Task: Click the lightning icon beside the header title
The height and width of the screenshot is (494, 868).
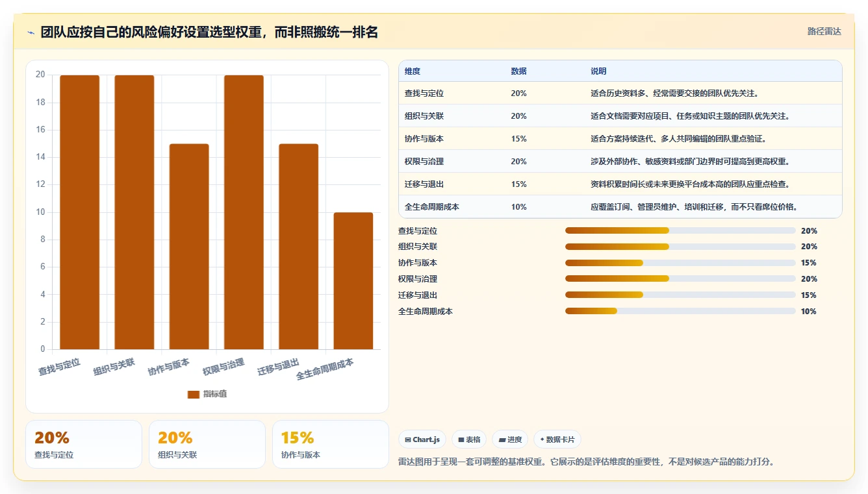Action: (x=31, y=32)
